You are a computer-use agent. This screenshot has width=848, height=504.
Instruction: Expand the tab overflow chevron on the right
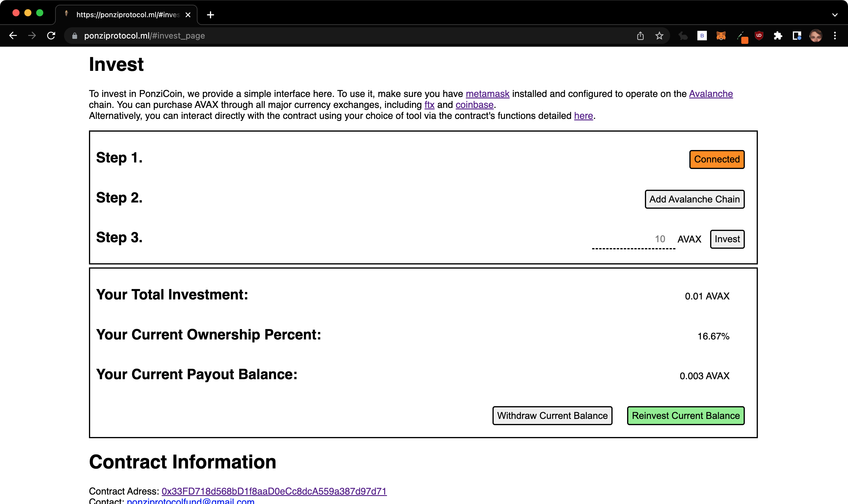click(x=836, y=15)
